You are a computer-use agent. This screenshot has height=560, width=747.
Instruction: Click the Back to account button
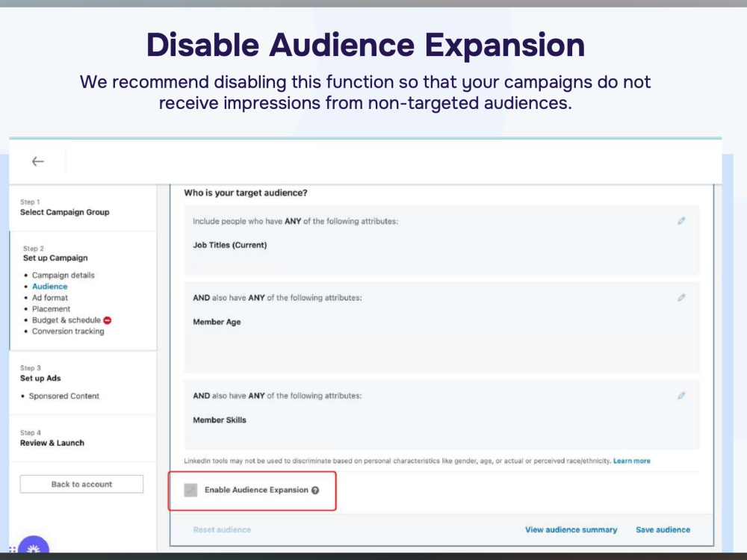point(81,485)
